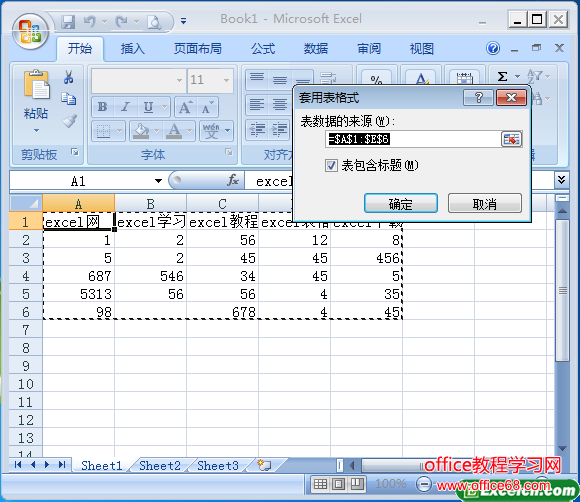Switch to the 开始 ribbon tab

[80, 48]
